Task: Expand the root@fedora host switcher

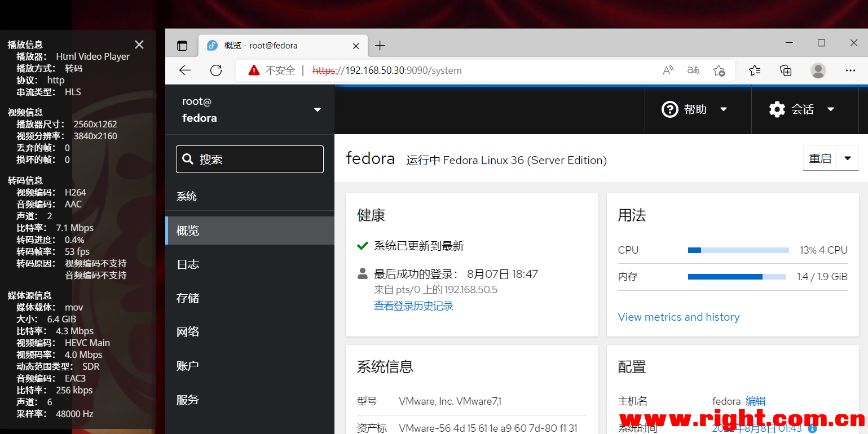Action: tap(250, 109)
